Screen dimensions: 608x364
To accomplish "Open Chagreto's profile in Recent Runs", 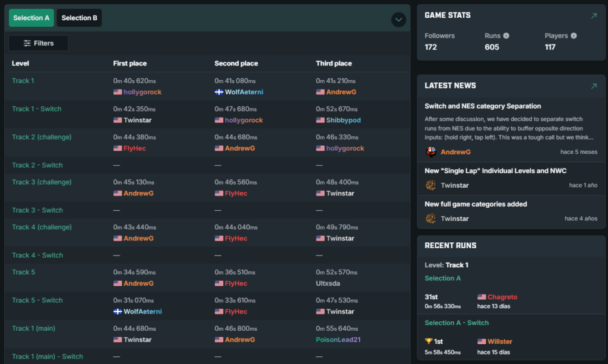I will [x=502, y=297].
